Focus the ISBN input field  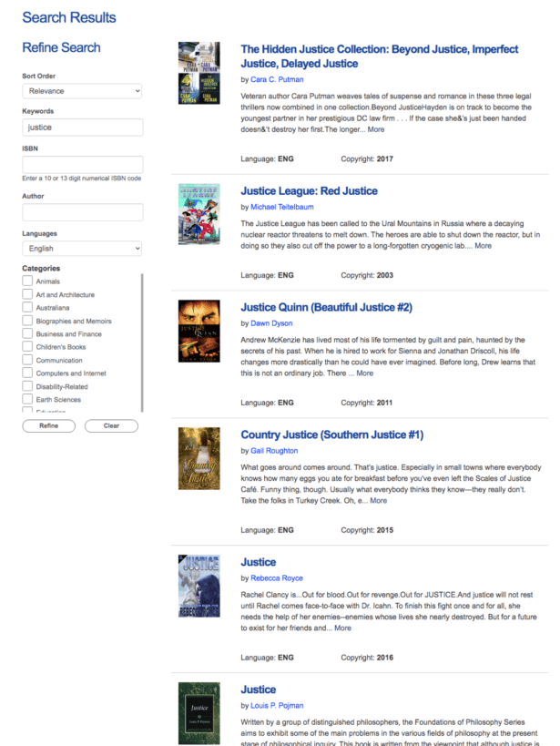click(x=83, y=165)
